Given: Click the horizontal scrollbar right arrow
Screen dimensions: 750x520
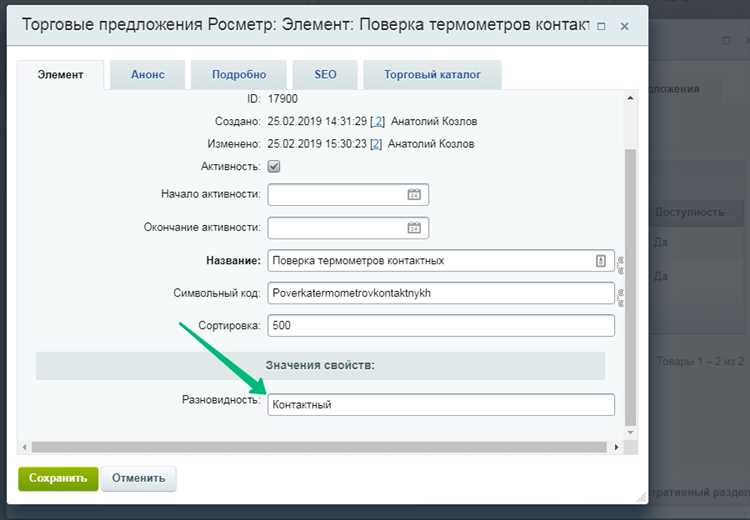Looking at the screenshot, I should pyautogui.click(x=617, y=447).
